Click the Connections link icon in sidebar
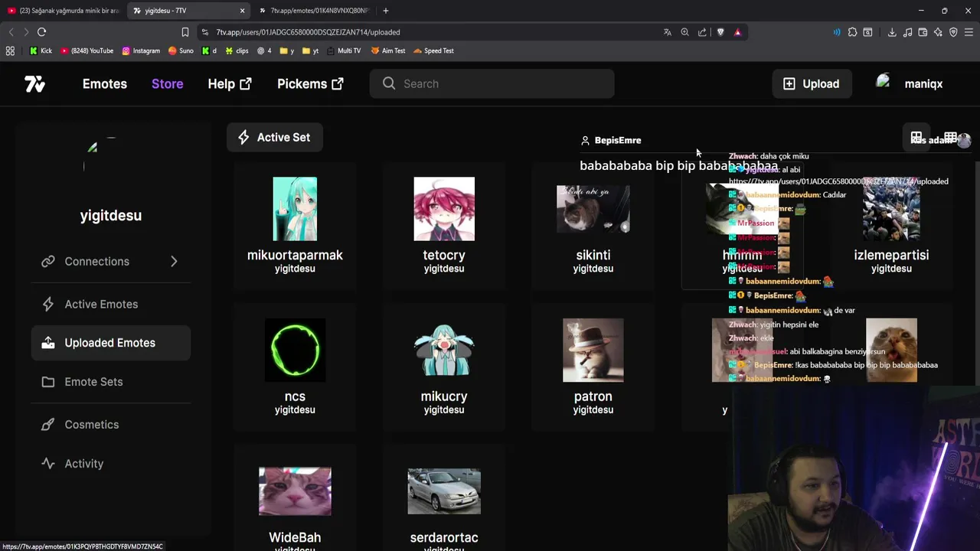980x551 pixels. 48,261
